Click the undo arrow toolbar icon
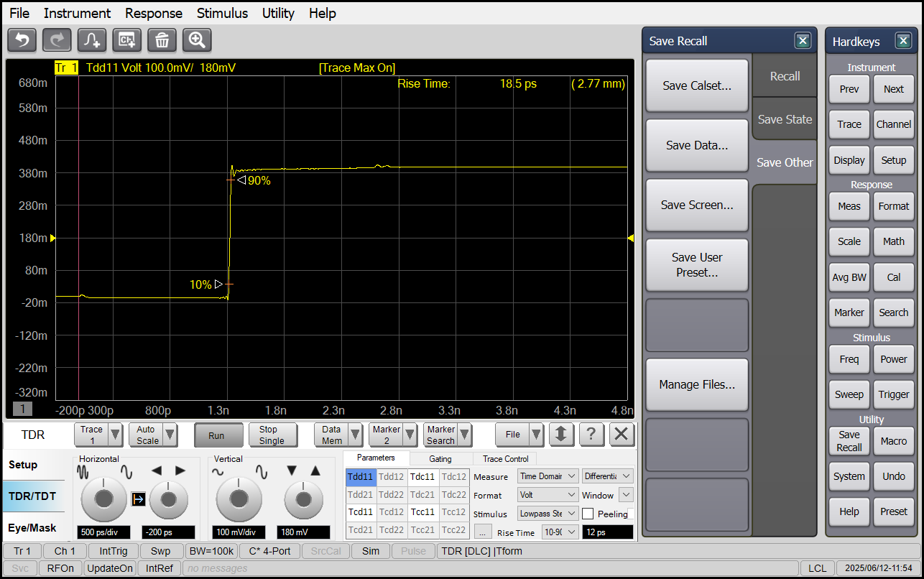Image resolution: width=924 pixels, height=579 pixels. [x=22, y=40]
